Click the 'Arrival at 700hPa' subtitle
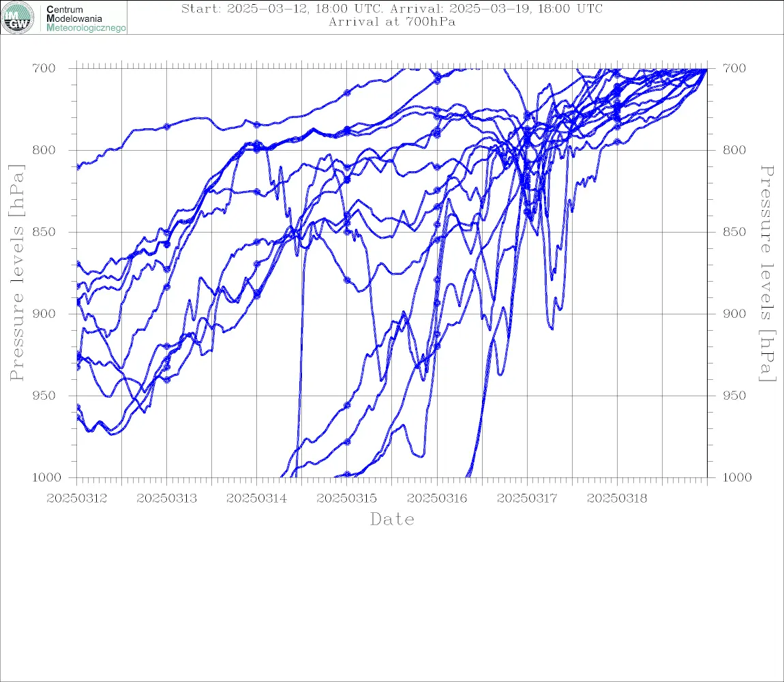 tap(392, 22)
